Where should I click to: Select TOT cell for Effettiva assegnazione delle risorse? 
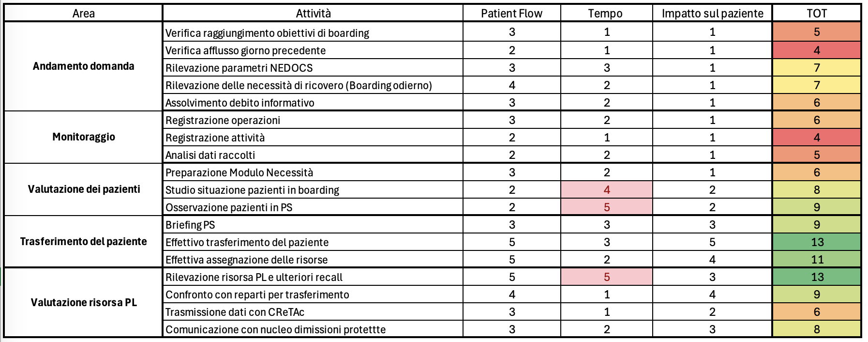(816, 260)
